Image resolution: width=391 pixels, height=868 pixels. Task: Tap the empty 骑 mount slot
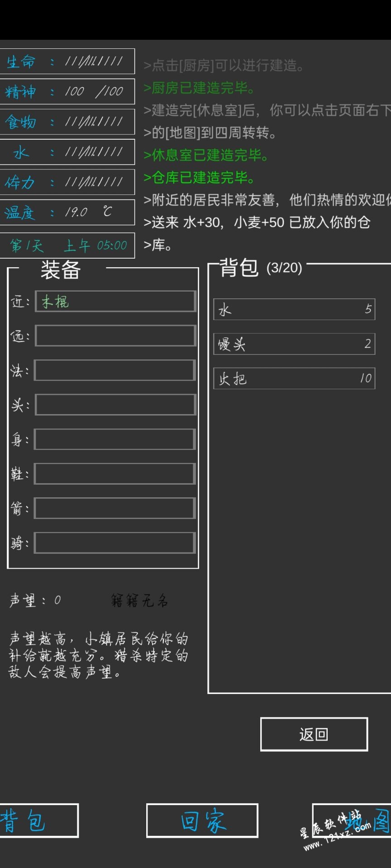tap(115, 543)
